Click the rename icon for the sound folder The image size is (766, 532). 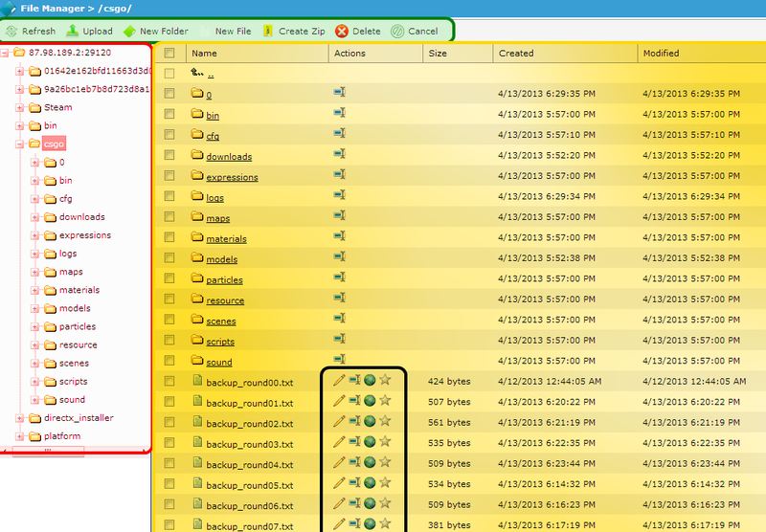pos(340,359)
